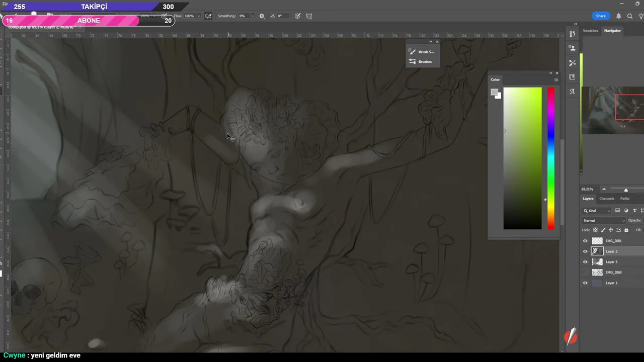Open symmetry paint butterfly options
Image resolution: width=644 pixels, height=362 pixels.
click(309, 16)
